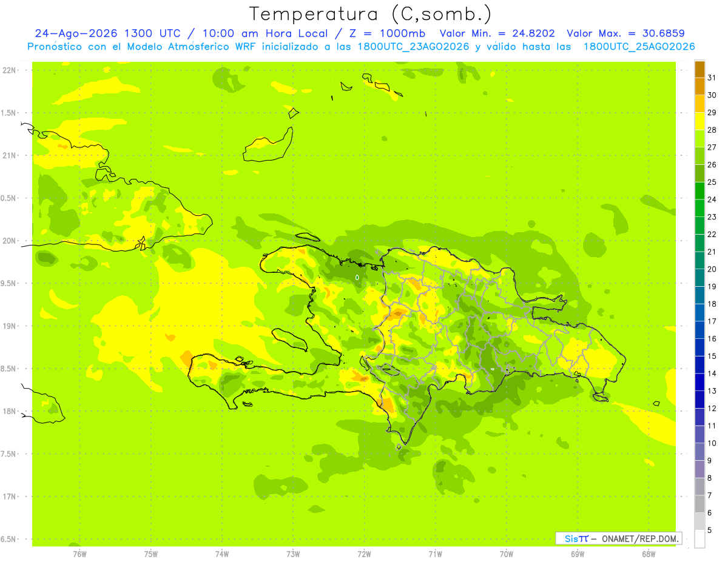Click the '22N' latitude label
The image size is (728, 562).
tap(10, 70)
